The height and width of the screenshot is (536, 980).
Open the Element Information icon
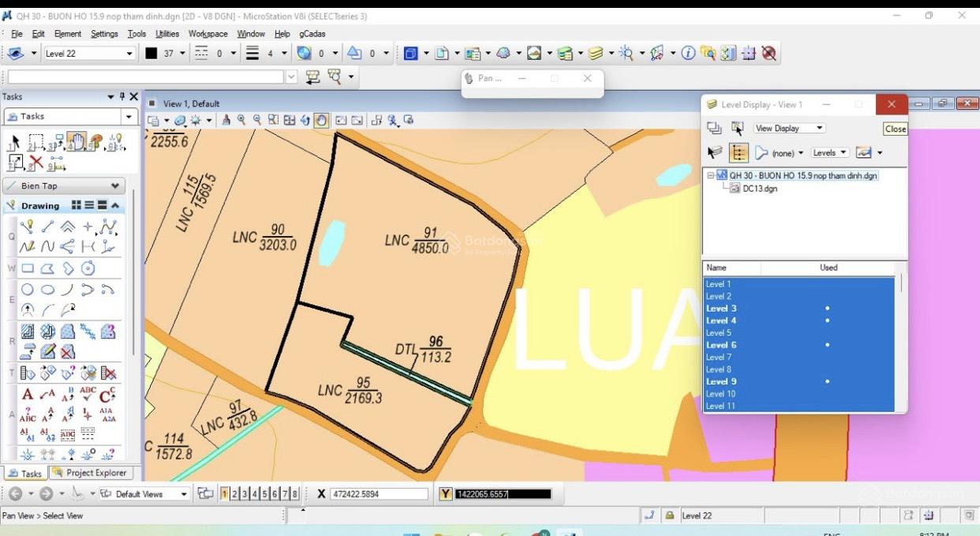click(x=688, y=54)
